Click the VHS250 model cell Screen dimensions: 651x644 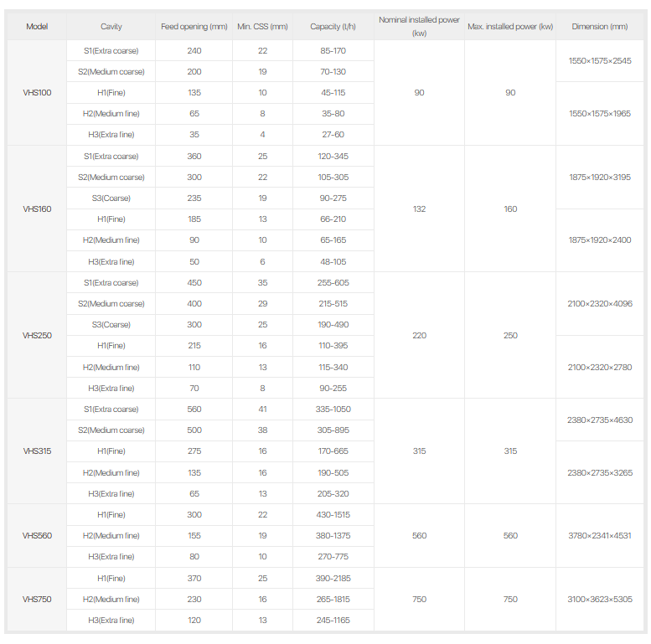[37, 336]
